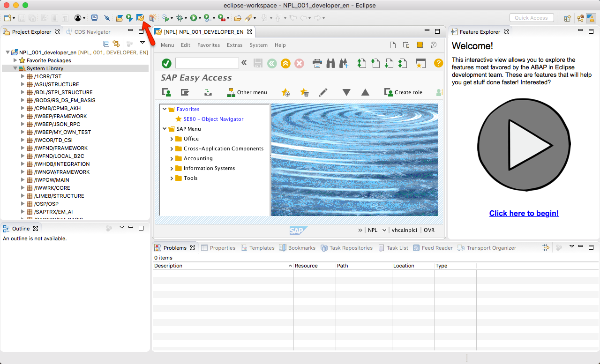Click the ABAP debug bug icon
600x364 pixels.
coord(179,18)
